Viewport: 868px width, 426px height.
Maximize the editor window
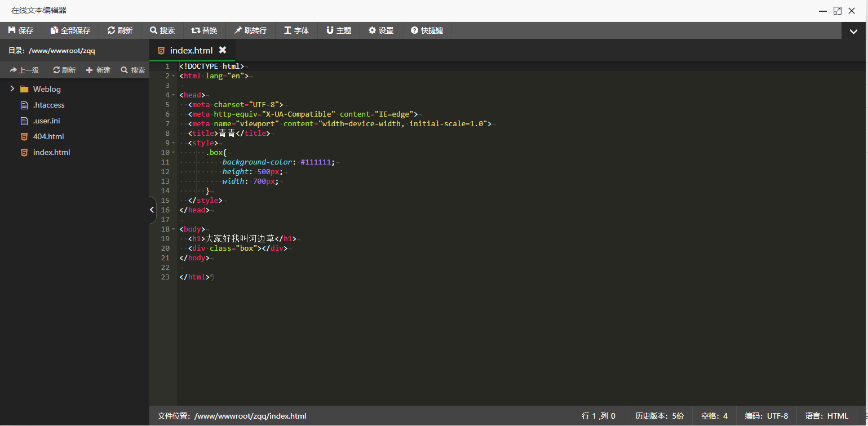tap(838, 11)
